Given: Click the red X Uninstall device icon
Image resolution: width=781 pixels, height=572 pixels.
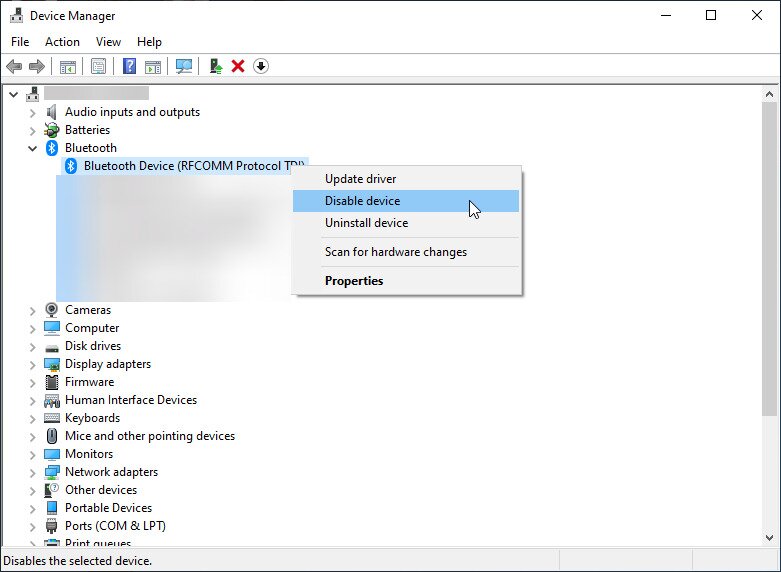Looking at the screenshot, I should point(238,66).
